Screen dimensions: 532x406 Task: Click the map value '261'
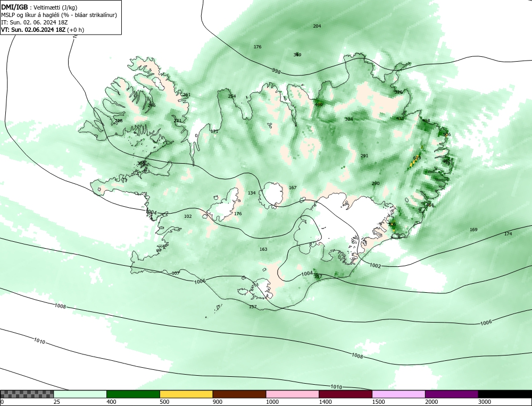click(x=187, y=95)
